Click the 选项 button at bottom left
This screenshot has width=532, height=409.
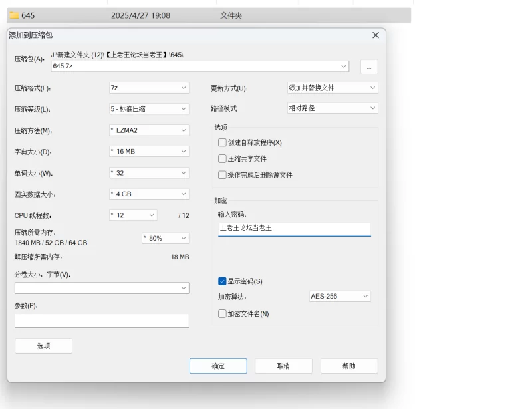point(43,346)
